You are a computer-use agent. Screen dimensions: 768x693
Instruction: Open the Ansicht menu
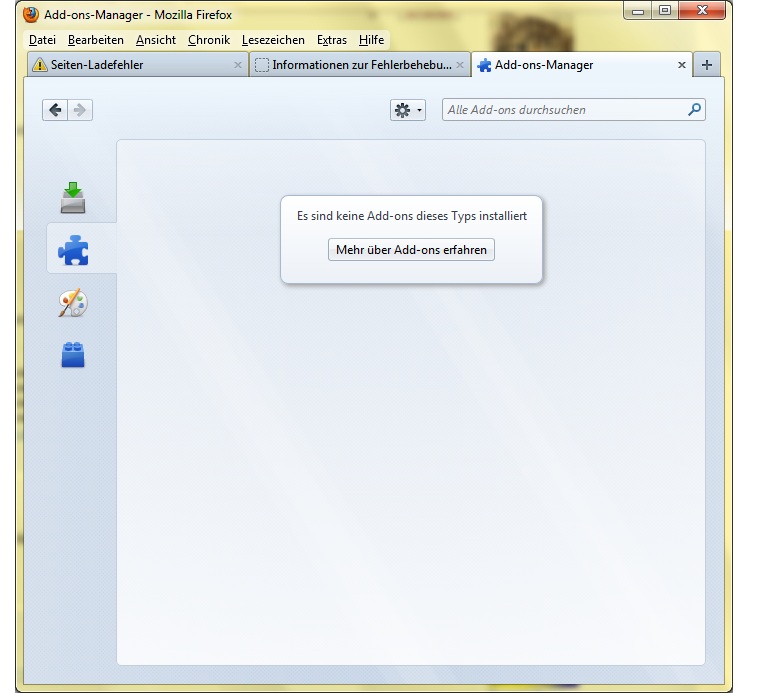point(156,40)
